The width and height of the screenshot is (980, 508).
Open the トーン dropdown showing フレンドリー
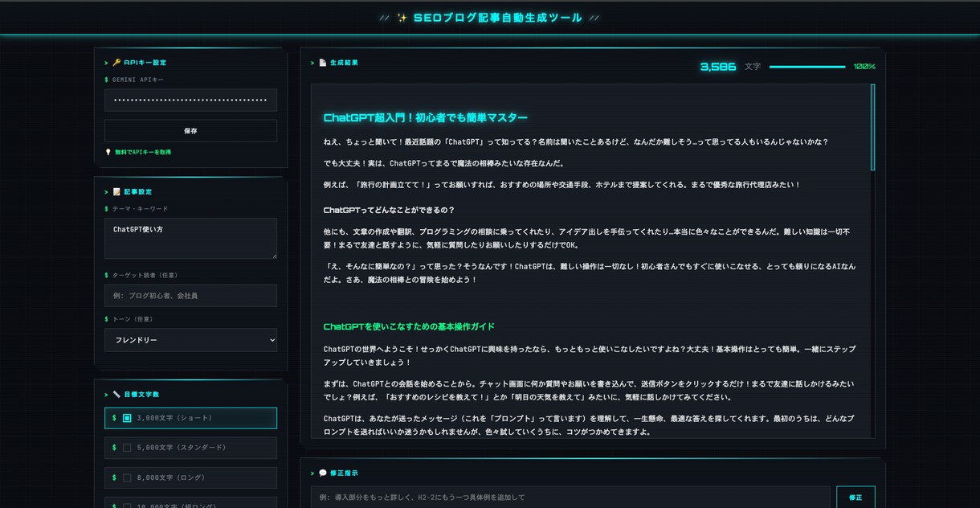click(x=190, y=340)
